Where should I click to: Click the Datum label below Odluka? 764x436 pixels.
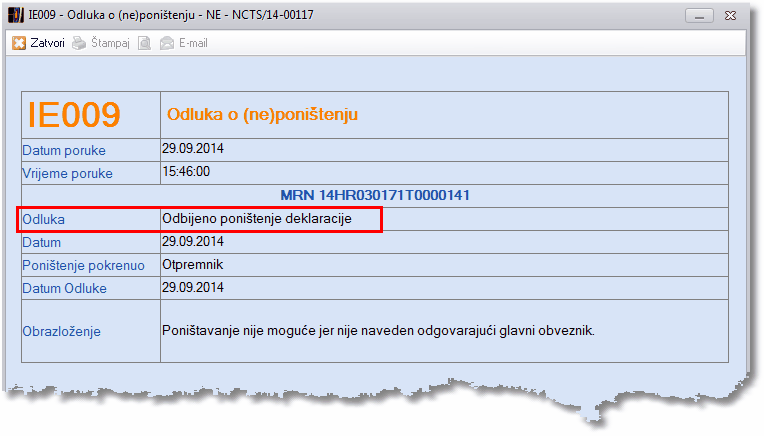[41, 243]
